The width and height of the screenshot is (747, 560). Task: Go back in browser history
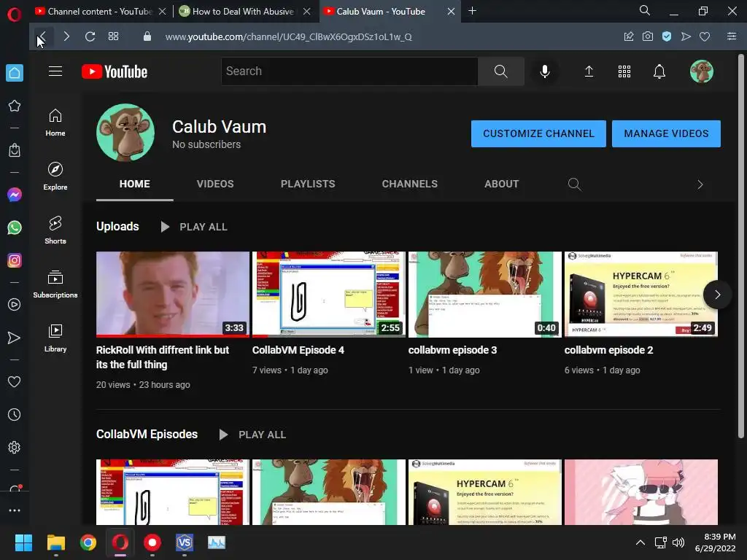pyautogui.click(x=42, y=36)
